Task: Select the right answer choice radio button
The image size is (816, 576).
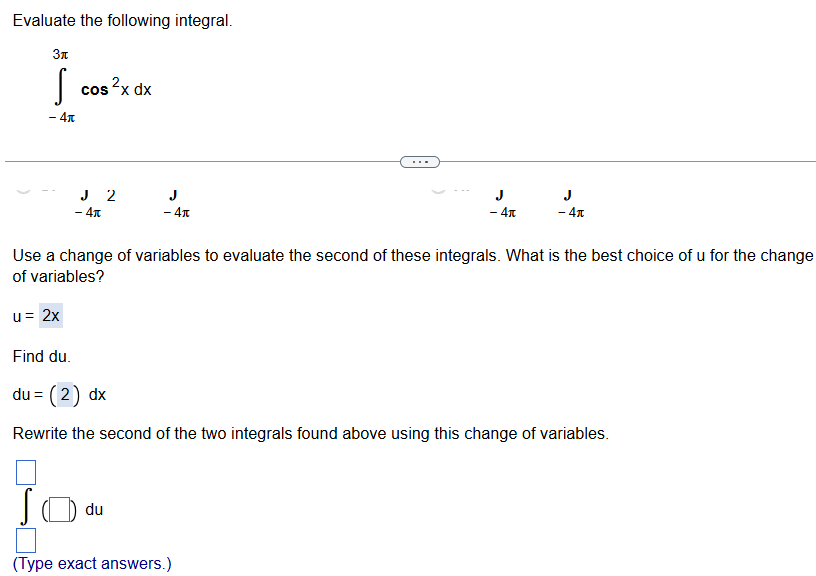Action: (438, 190)
